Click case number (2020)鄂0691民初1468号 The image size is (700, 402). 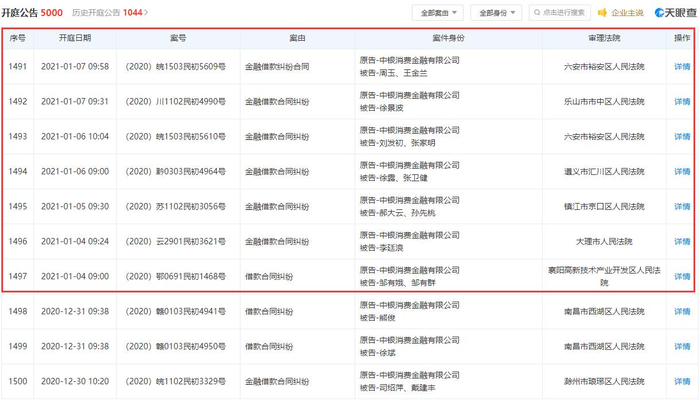coord(175,276)
